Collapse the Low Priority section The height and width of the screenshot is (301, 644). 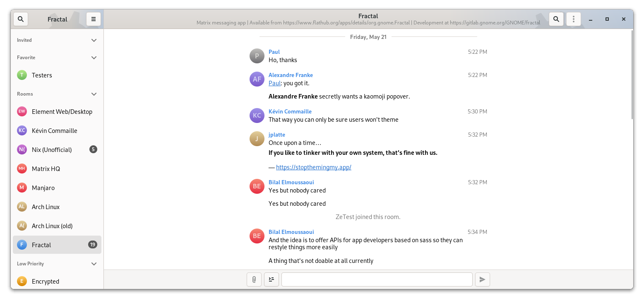[x=94, y=264]
